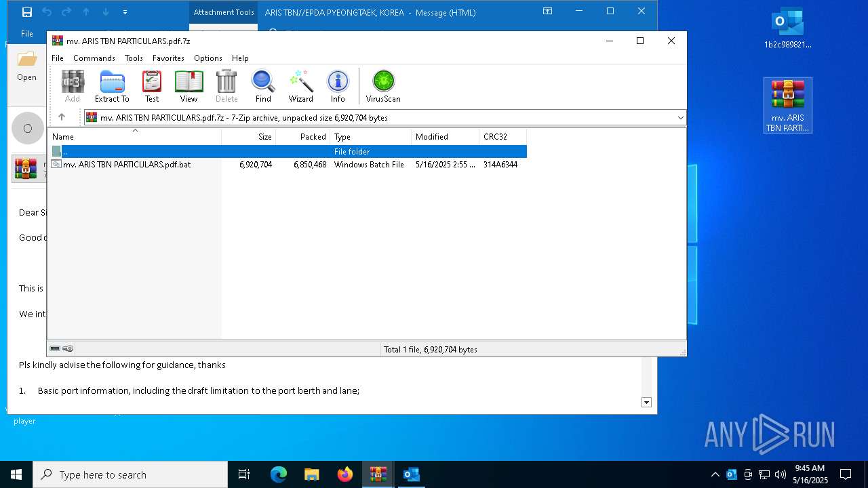Click the Ribbon Display Options icon in Outlook
The height and width of the screenshot is (488, 868).
click(547, 12)
